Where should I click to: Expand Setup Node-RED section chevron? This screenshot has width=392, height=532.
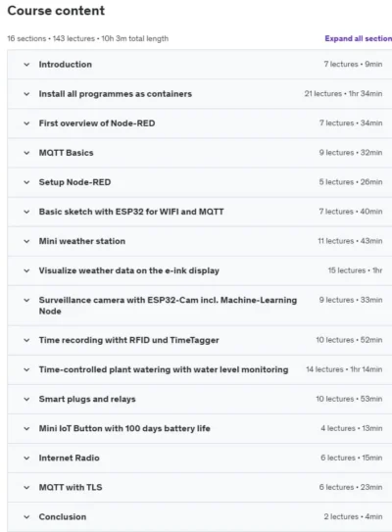click(x=26, y=182)
